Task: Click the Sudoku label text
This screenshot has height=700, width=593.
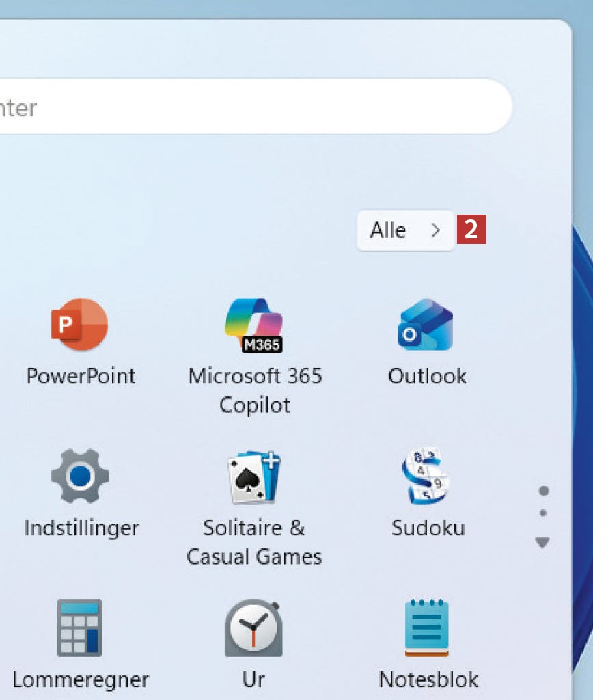Action: (x=428, y=528)
